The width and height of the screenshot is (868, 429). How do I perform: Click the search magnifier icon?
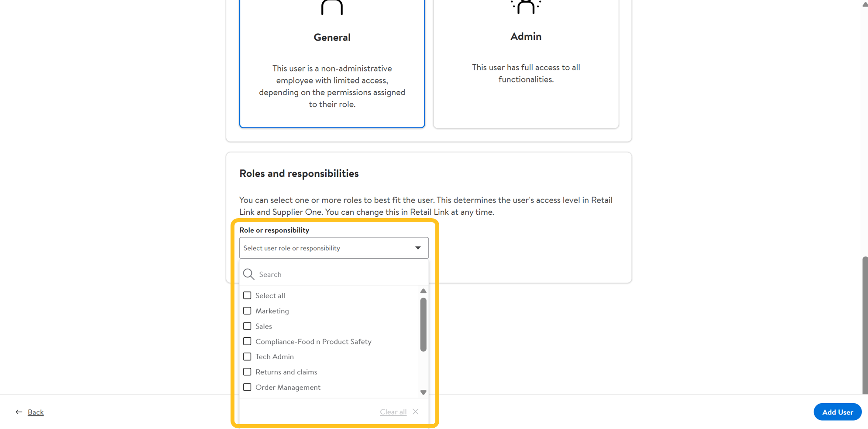click(249, 274)
